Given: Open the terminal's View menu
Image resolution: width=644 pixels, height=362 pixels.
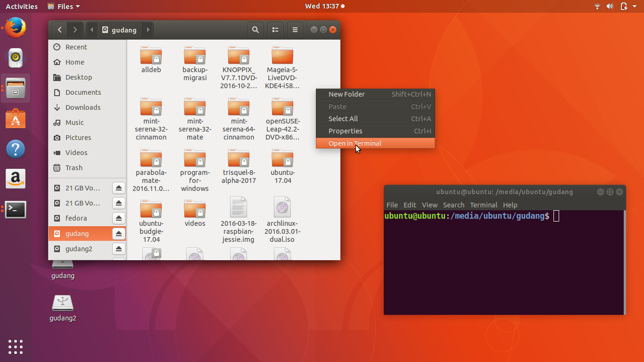Looking at the screenshot, I should [x=429, y=205].
